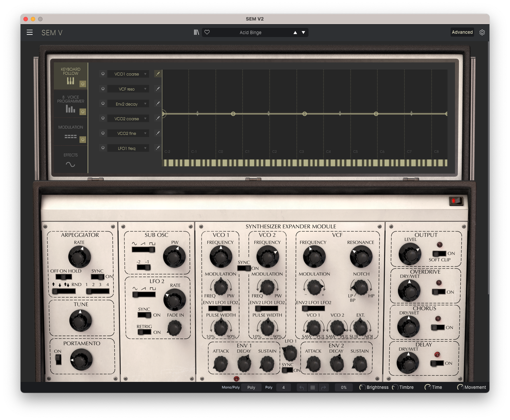Image resolution: width=510 pixels, height=420 pixels.
Task: Toggle Arpeggiator SYNC switch
Action: coord(98,277)
